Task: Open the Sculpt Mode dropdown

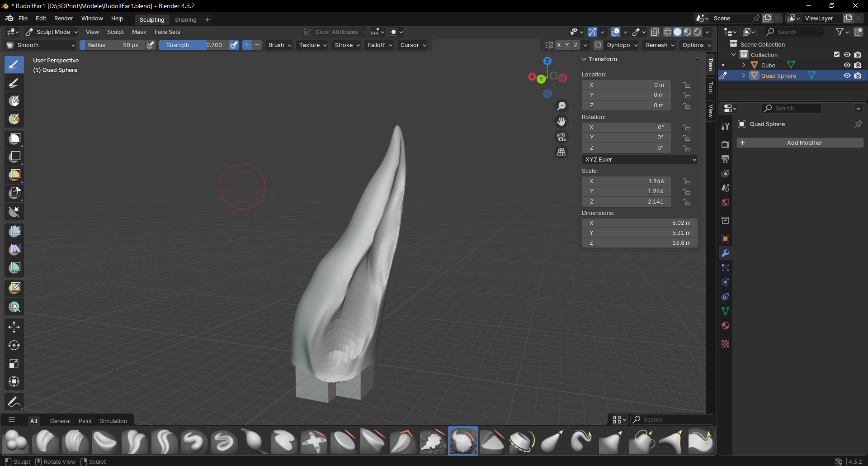Action: click(x=52, y=32)
